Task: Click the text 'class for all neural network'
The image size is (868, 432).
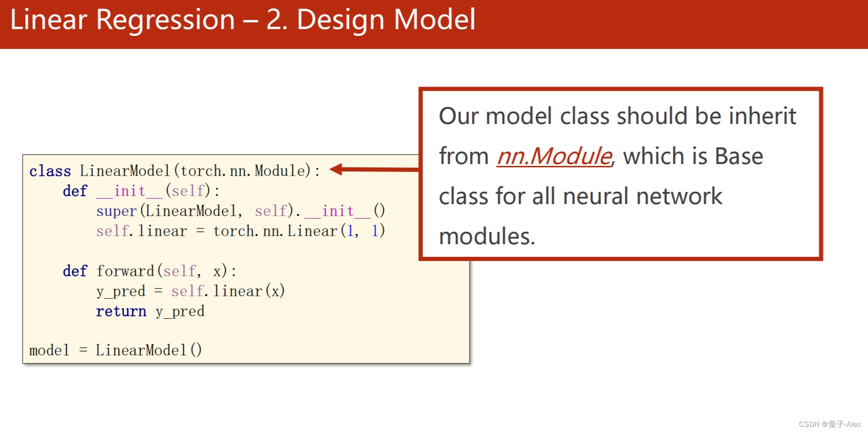Action: tap(580, 196)
